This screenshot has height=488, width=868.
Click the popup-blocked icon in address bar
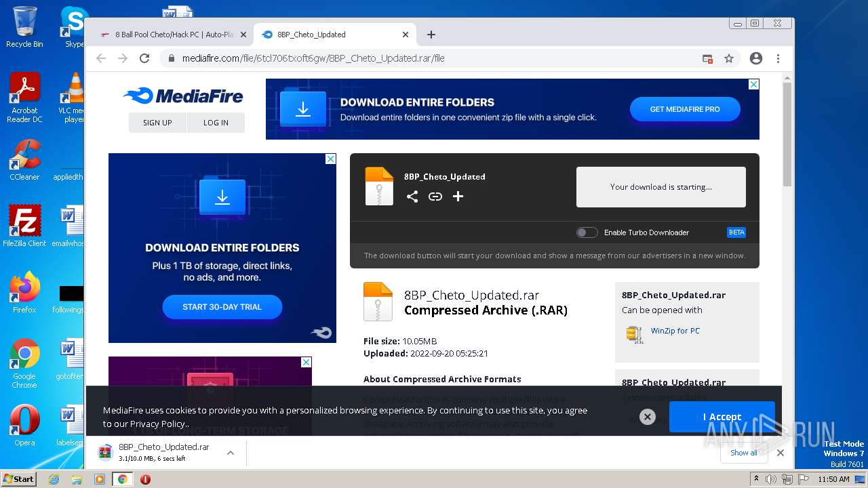click(x=707, y=58)
